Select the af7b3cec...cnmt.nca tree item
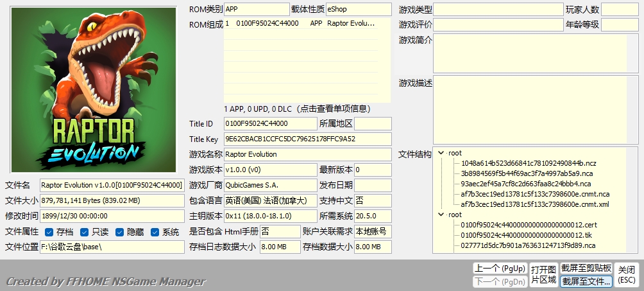The height and width of the screenshot is (291, 644). pos(535,194)
